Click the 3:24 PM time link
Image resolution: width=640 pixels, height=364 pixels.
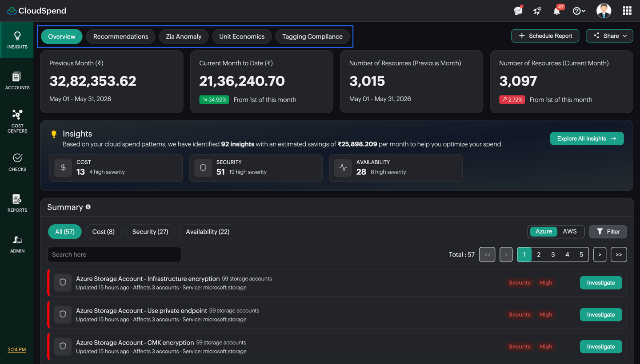16,350
